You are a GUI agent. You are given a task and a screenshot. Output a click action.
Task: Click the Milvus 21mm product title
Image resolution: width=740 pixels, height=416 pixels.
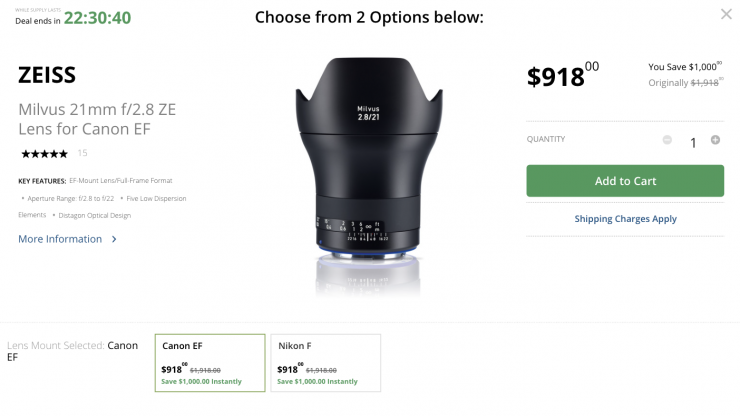[x=97, y=118]
